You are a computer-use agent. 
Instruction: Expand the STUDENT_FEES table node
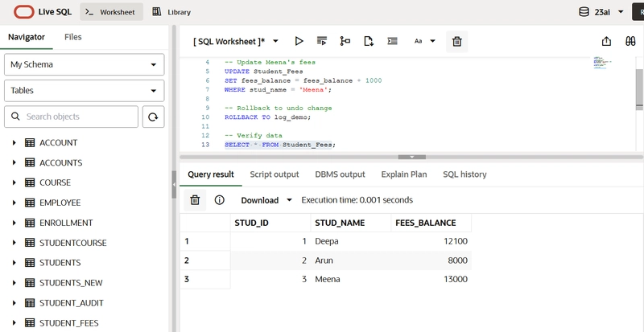(14, 323)
